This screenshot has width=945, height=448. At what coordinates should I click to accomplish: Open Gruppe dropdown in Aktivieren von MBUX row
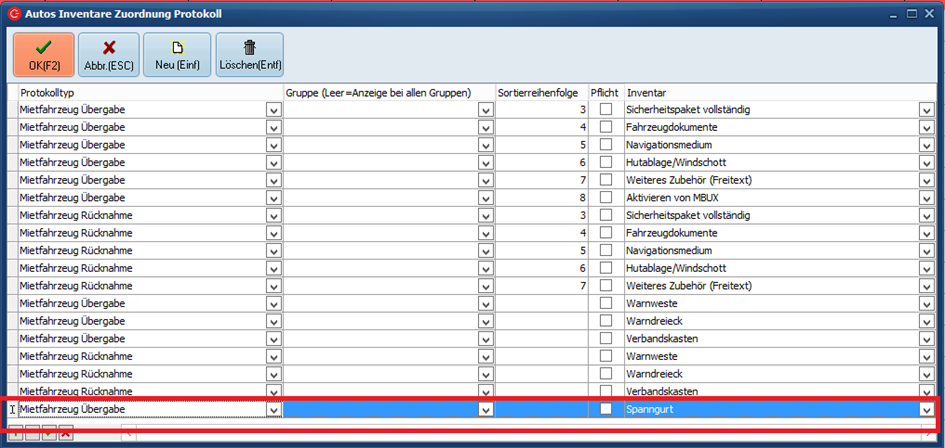coord(485,198)
